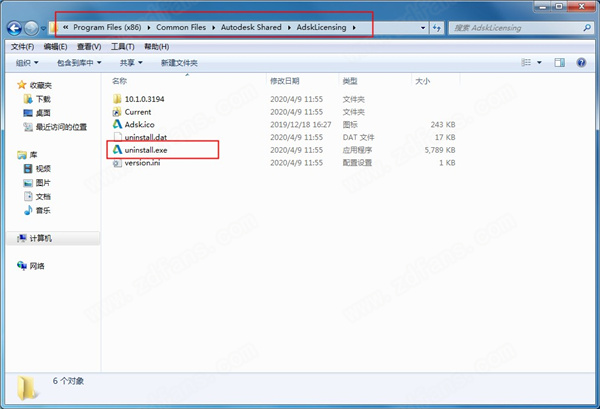This screenshot has width=600, height=409.
Task: Click the uninstall.dat blank file icon
Action: 117,137
